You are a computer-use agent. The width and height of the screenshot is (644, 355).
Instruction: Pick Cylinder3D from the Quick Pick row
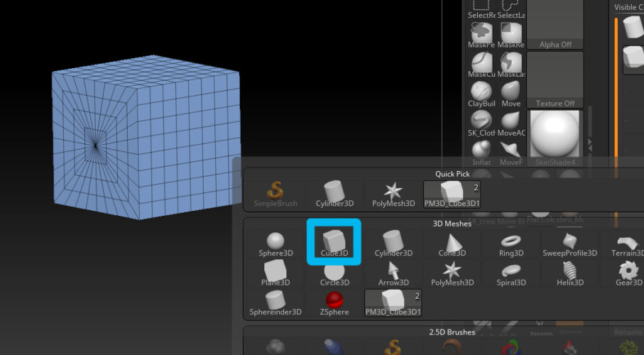coord(334,195)
